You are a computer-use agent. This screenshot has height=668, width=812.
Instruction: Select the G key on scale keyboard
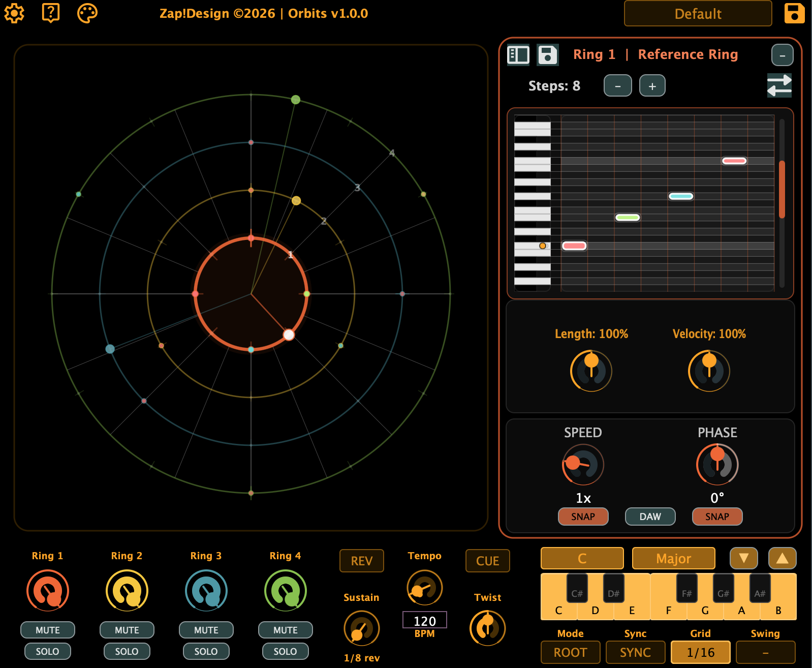(705, 610)
